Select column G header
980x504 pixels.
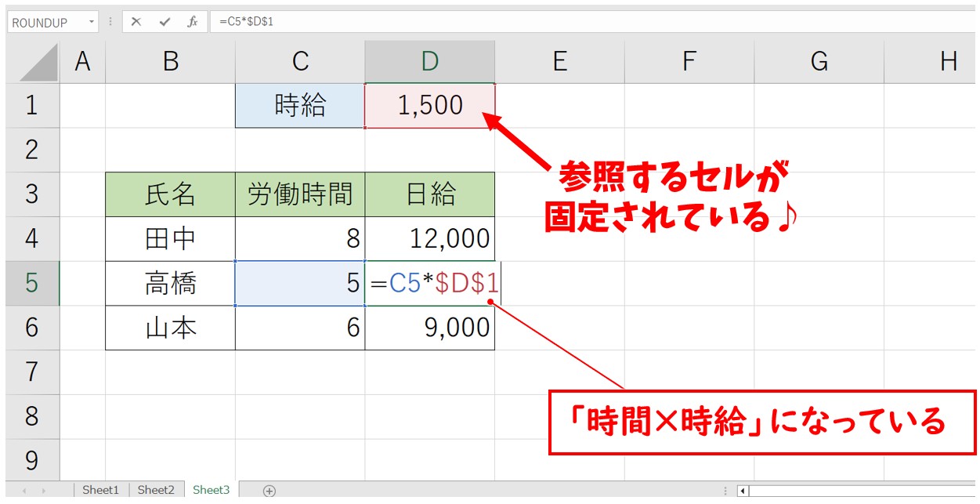(x=819, y=62)
